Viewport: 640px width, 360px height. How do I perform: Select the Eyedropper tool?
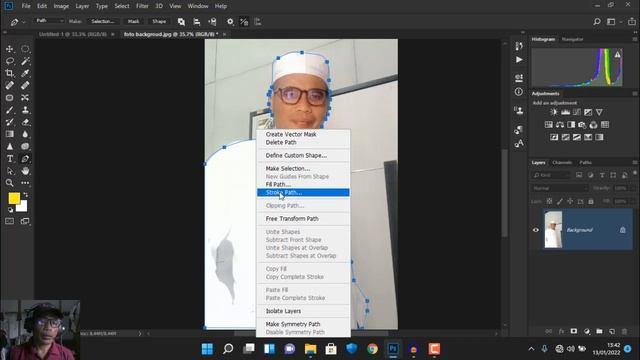point(25,73)
